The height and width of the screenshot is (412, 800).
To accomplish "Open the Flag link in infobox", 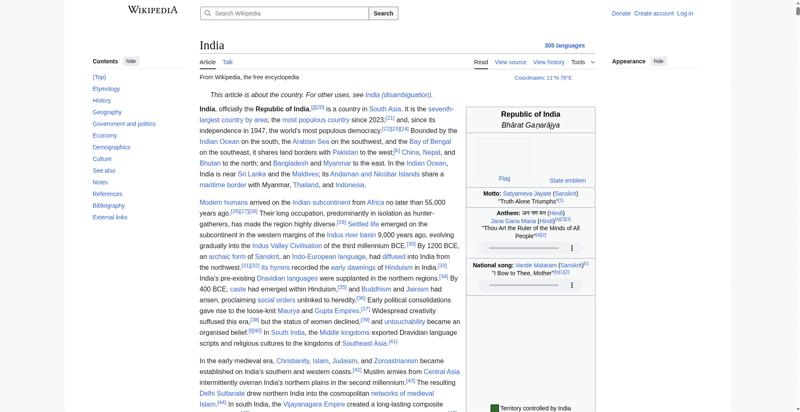I will click(x=504, y=179).
